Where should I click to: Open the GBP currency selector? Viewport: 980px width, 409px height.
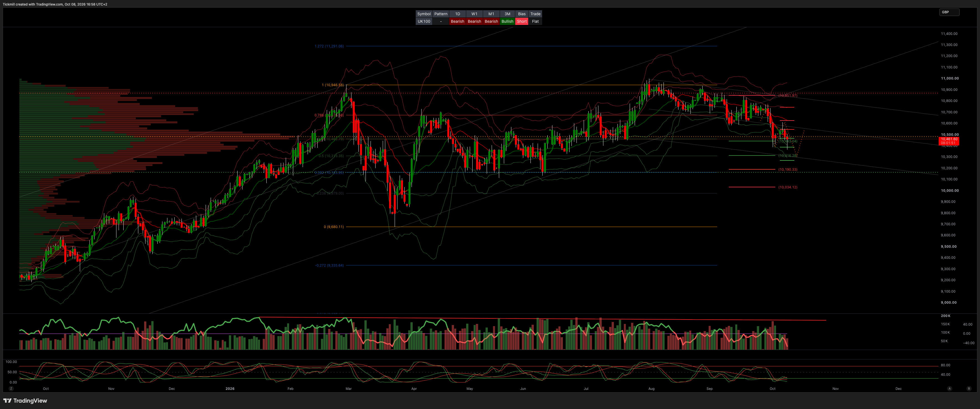[x=949, y=12]
